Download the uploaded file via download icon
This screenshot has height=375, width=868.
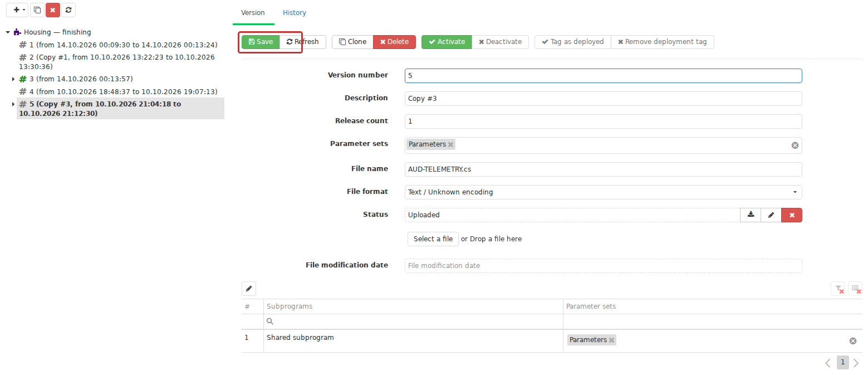click(x=751, y=215)
